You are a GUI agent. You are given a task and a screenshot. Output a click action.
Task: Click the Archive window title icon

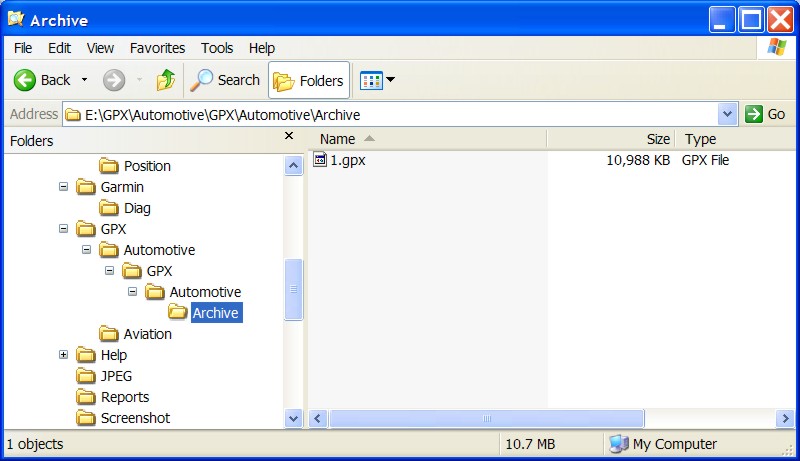(16, 19)
